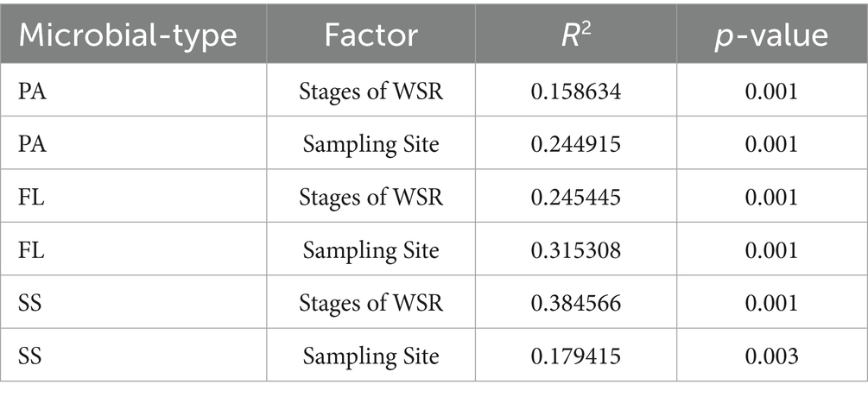Viewport: 868px width, 397px height.
Task: Click the 0.245445 cell
Action: (575, 197)
